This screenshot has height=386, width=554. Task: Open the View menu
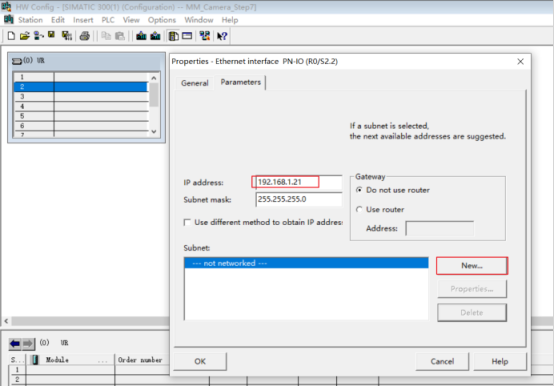click(131, 20)
